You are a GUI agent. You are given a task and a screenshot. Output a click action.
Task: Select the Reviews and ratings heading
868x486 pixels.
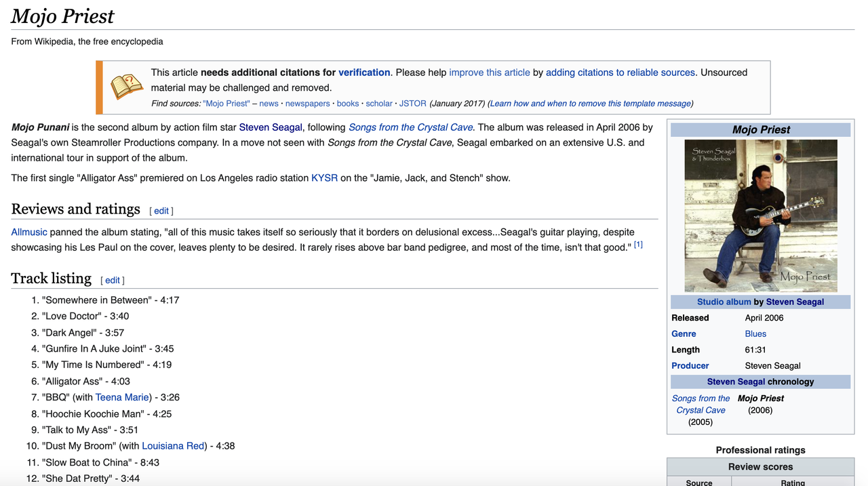pos(75,209)
